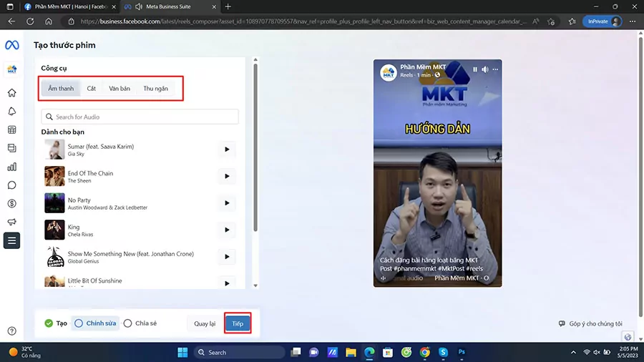
Task: Play preview of Sumar (feat. Saava Karim)
Action: [x=227, y=150]
